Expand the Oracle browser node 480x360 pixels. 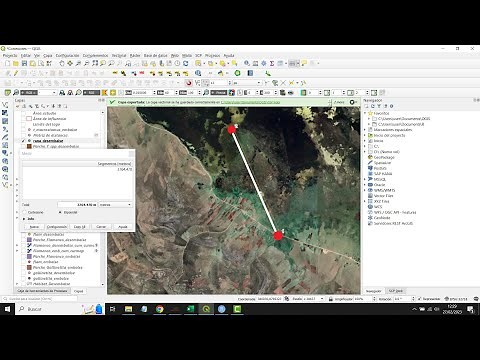365,185
